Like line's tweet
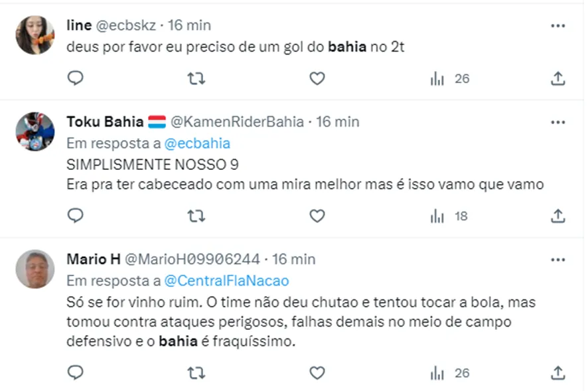The width and height of the screenshot is (588, 391). (317, 78)
